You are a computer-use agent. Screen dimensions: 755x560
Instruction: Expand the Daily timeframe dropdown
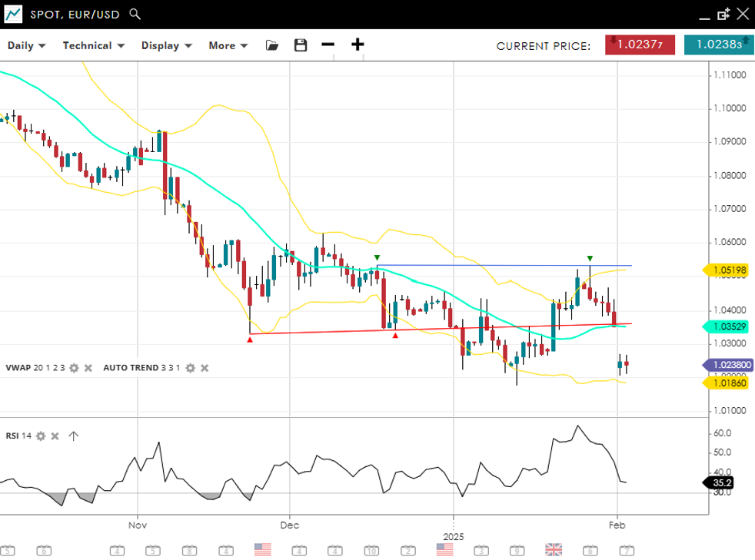(26, 45)
